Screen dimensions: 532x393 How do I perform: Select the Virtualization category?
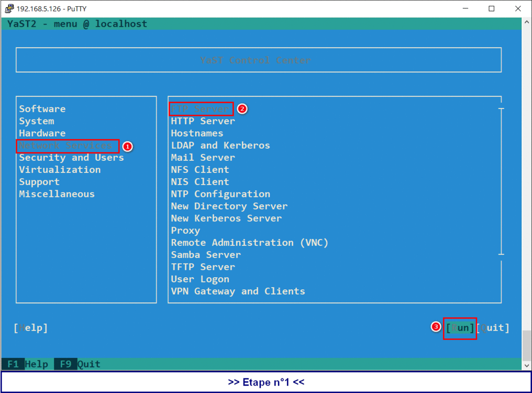click(x=60, y=170)
